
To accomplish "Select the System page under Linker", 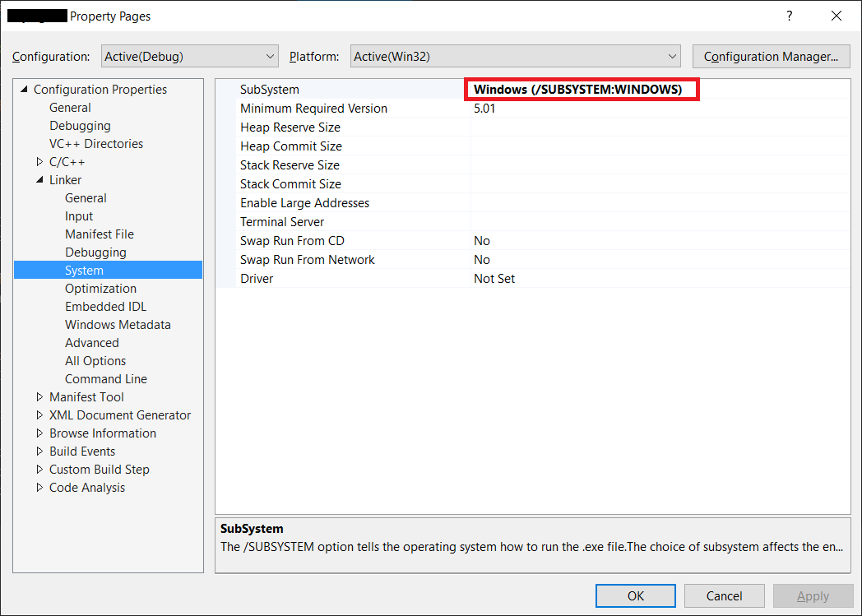I will click(84, 269).
